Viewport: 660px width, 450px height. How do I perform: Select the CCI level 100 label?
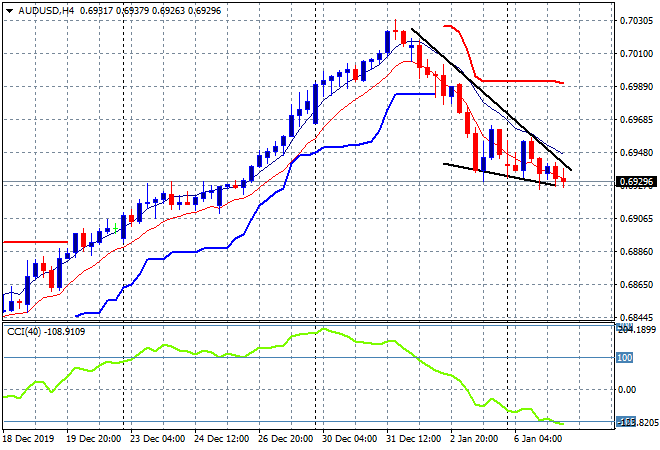[x=625, y=358]
